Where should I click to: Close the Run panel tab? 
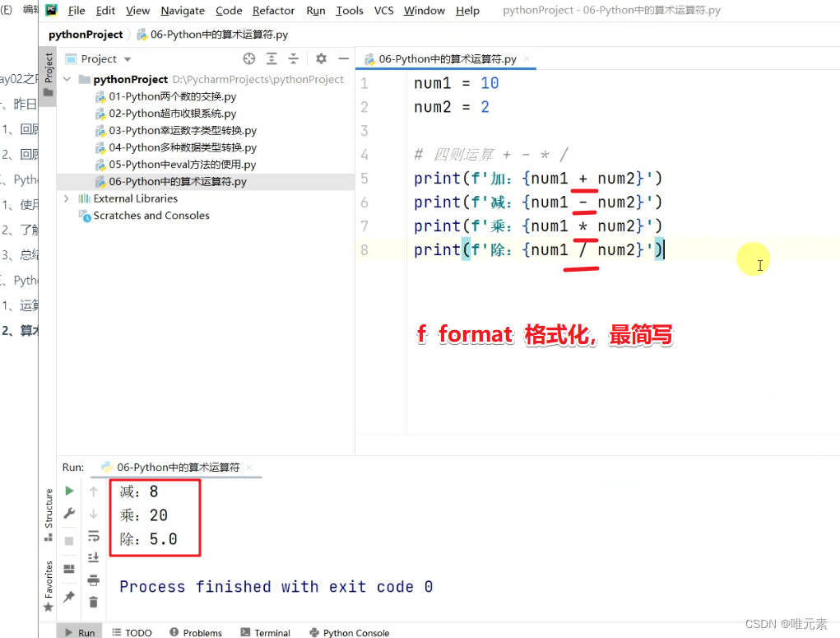click(249, 467)
